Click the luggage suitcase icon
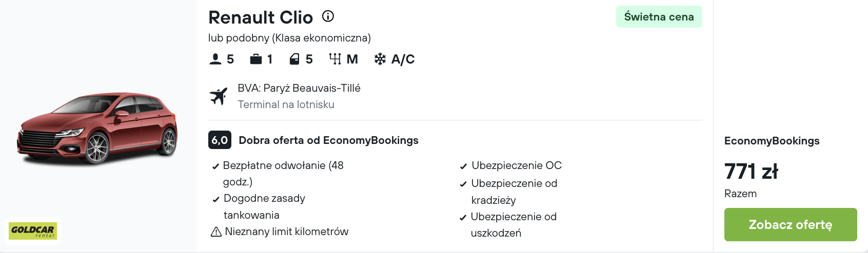868x253 pixels. (256, 59)
